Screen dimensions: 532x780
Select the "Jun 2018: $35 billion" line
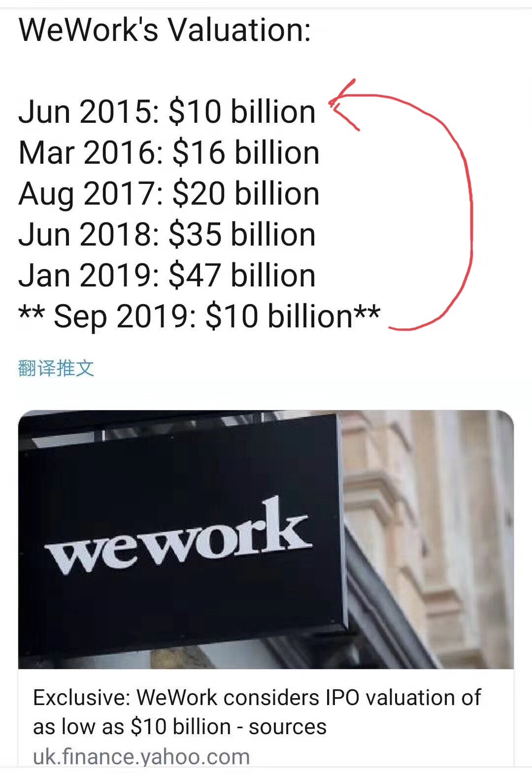[x=167, y=235]
